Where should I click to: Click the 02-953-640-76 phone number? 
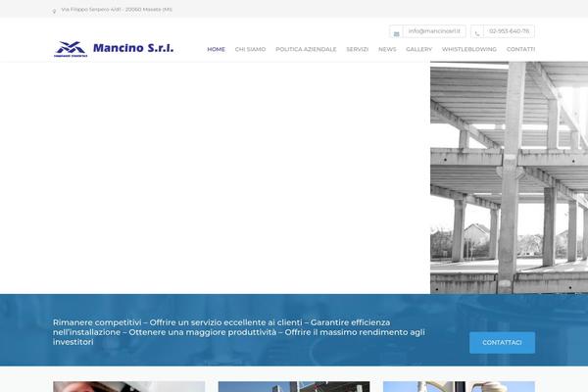coord(509,31)
